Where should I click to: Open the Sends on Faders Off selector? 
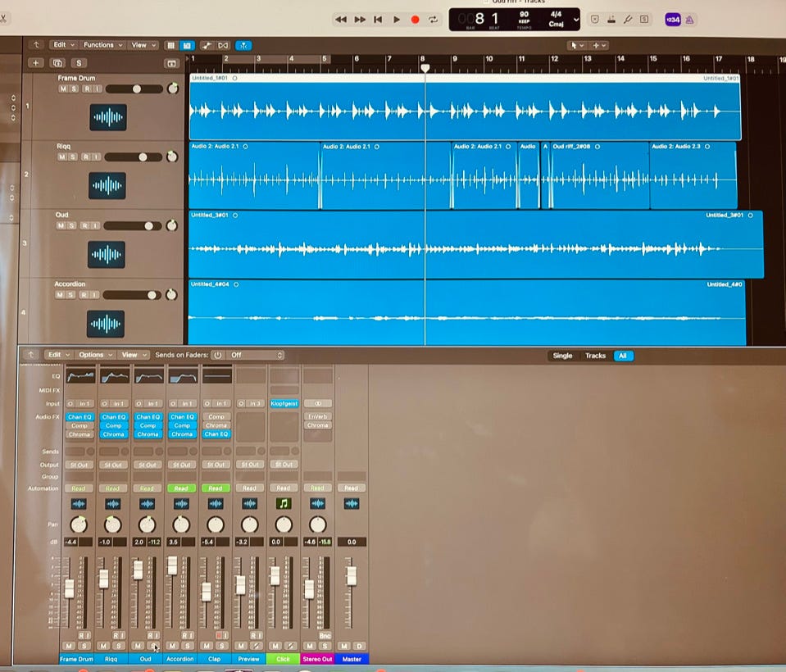click(x=257, y=356)
